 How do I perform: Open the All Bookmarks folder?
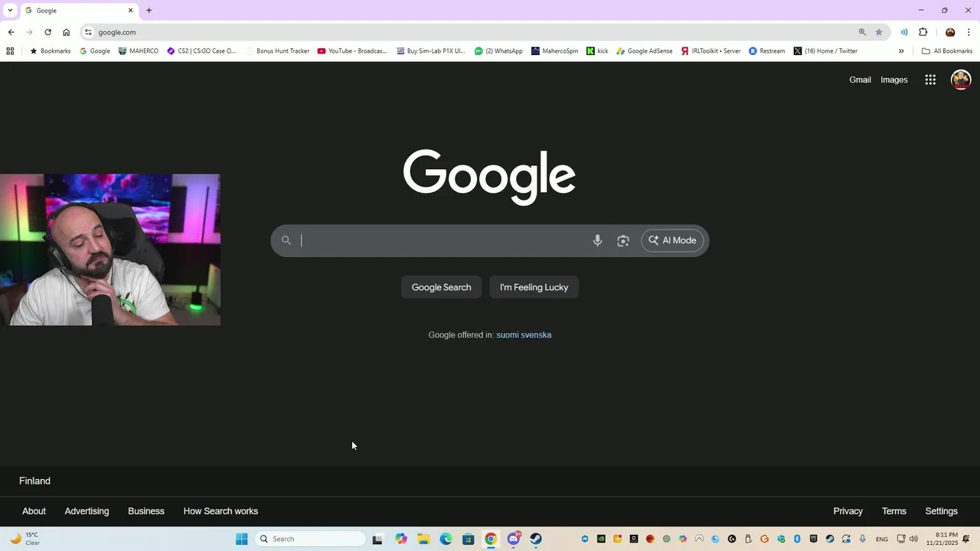tap(947, 51)
